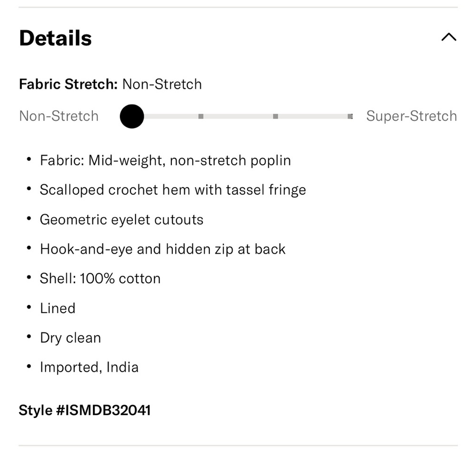This screenshot has height=476, width=476.
Task: Select the Style #ISMDB32041 text
Action: pyautogui.click(x=85, y=410)
